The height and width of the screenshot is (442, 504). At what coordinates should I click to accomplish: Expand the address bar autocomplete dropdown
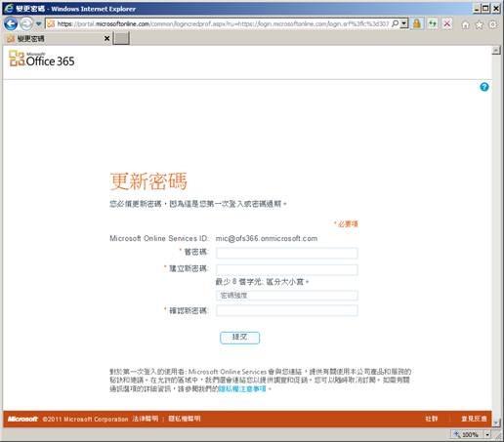click(x=404, y=23)
